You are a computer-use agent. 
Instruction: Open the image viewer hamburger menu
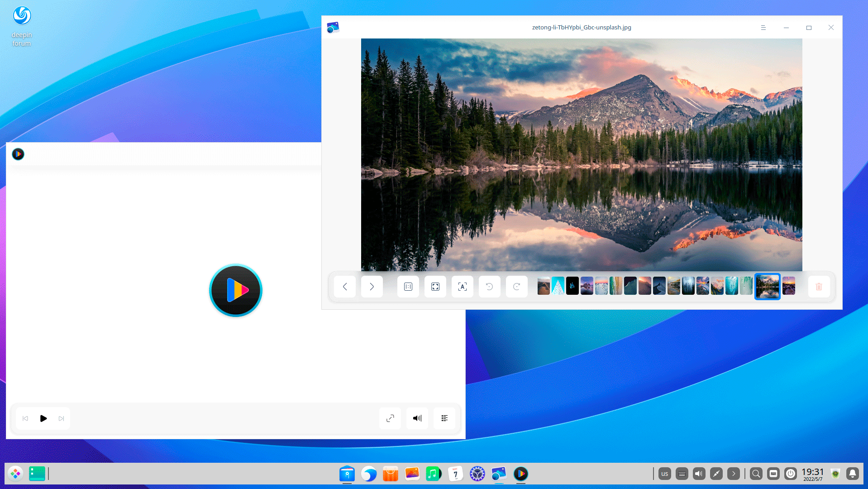tap(763, 28)
